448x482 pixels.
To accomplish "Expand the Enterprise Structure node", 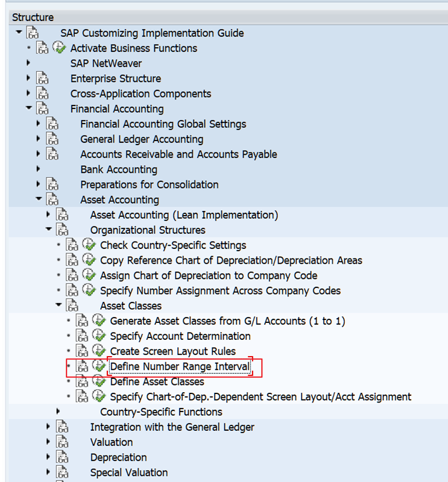I will click(28, 78).
